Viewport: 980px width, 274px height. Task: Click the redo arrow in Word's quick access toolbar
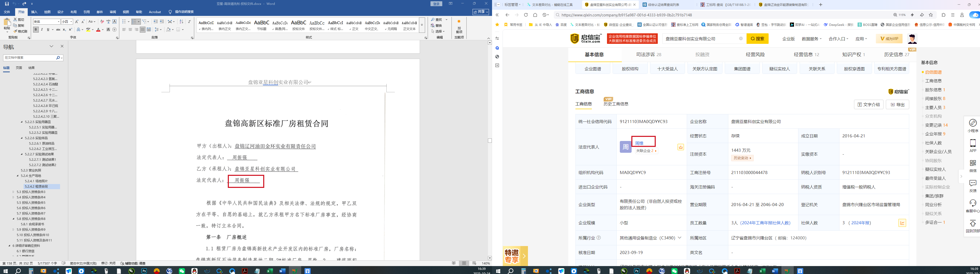(x=24, y=4)
